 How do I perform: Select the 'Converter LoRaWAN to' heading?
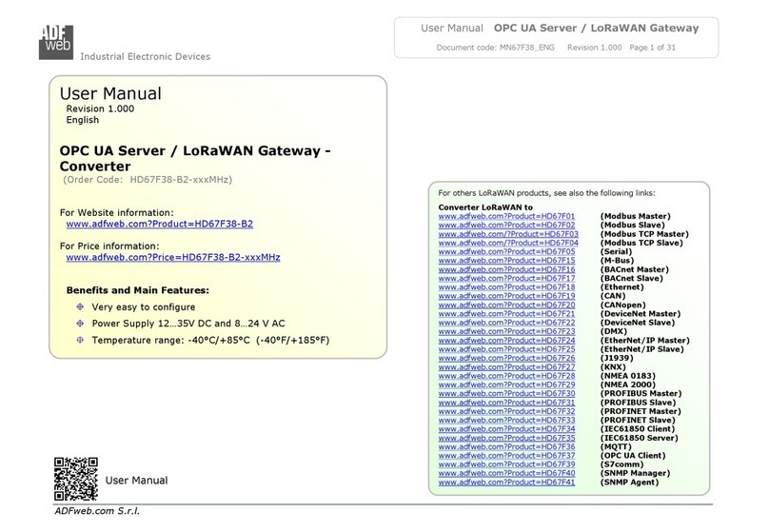[485, 207]
